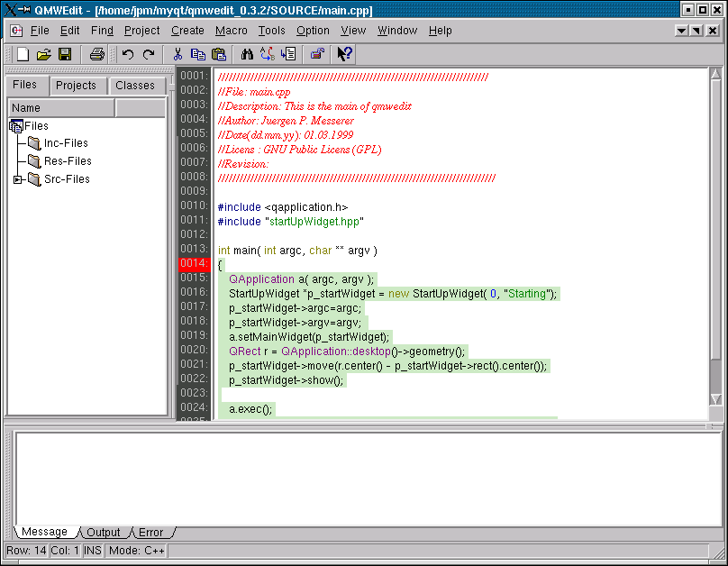The image size is (728, 566).
Task: Cut the selection using the scissors icon
Action: click(x=177, y=55)
